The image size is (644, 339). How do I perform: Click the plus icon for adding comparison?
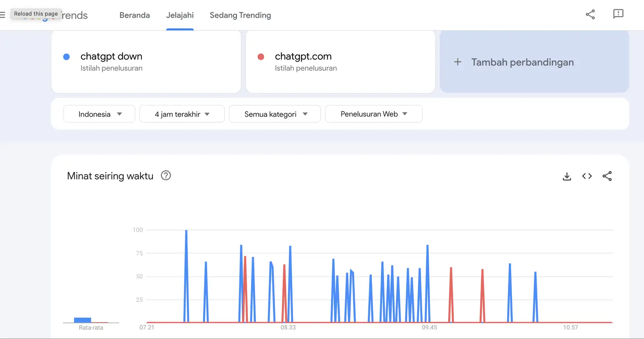[458, 62]
